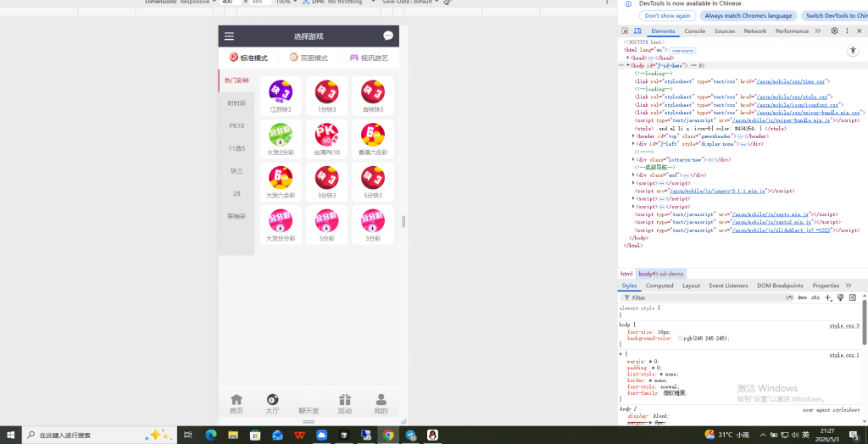Go to 大厅 lobby in bottom nav

(272, 403)
